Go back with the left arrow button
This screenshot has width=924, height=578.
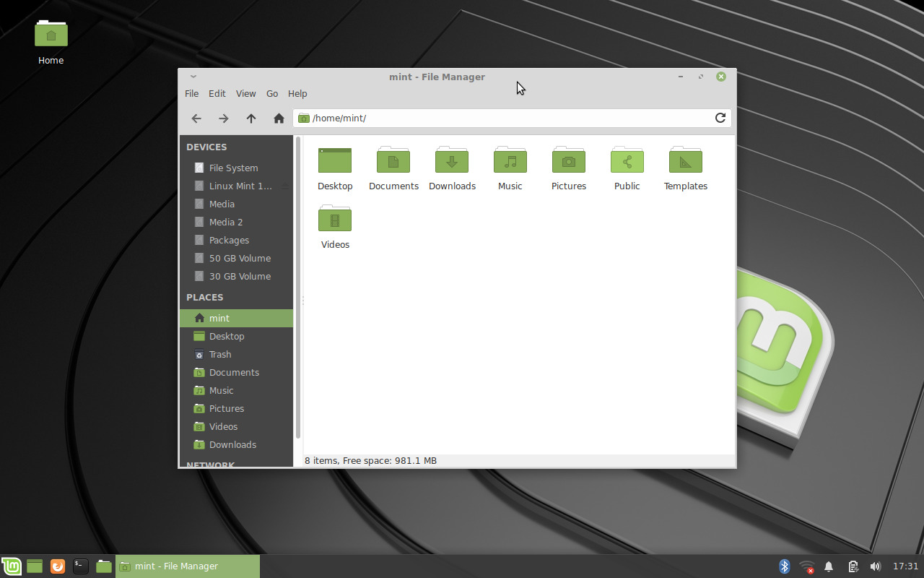click(x=196, y=118)
